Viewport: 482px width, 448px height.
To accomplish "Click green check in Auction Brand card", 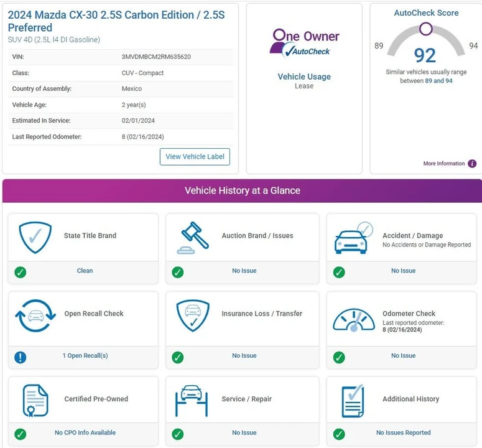I will pos(178,272).
